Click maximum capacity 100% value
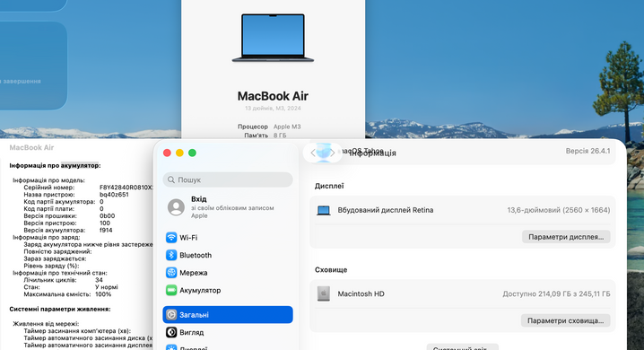Image resolution: width=644 pixels, height=350 pixels. (x=103, y=294)
